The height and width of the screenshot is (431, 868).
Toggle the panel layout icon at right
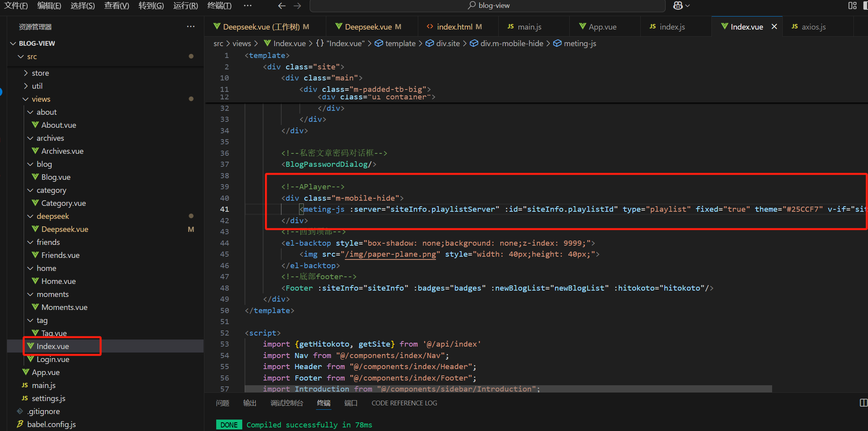tap(863, 403)
